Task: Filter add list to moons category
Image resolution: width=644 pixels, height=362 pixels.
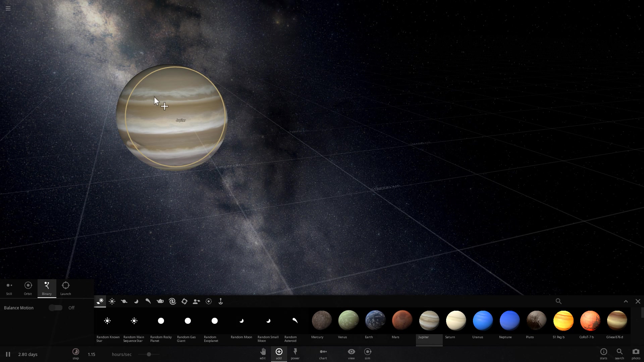Action: coord(136,301)
